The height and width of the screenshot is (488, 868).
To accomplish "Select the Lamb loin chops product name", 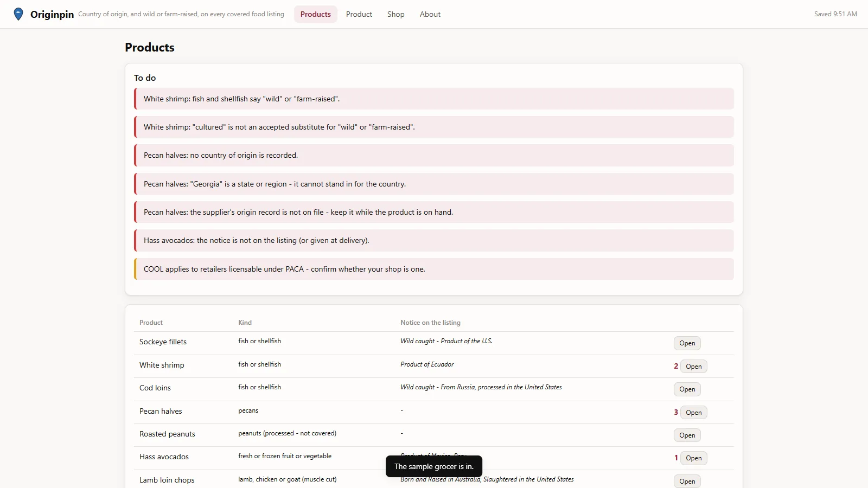I will click(167, 480).
